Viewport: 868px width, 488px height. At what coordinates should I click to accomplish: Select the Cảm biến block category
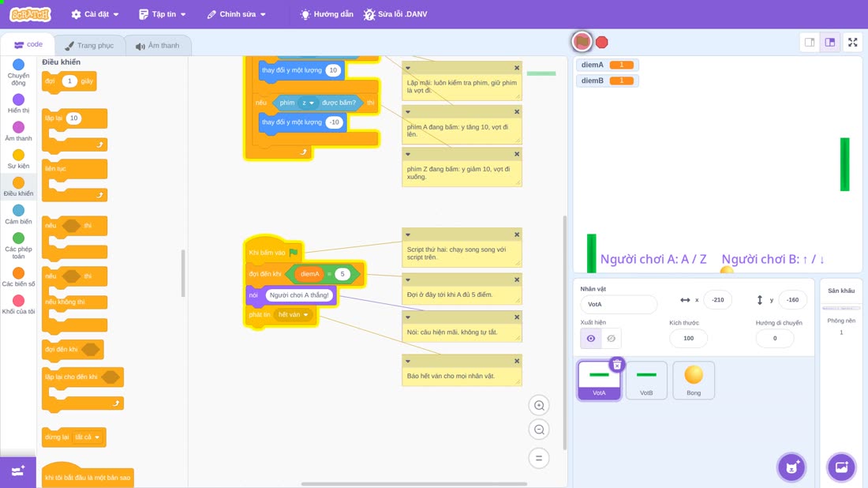(x=18, y=214)
